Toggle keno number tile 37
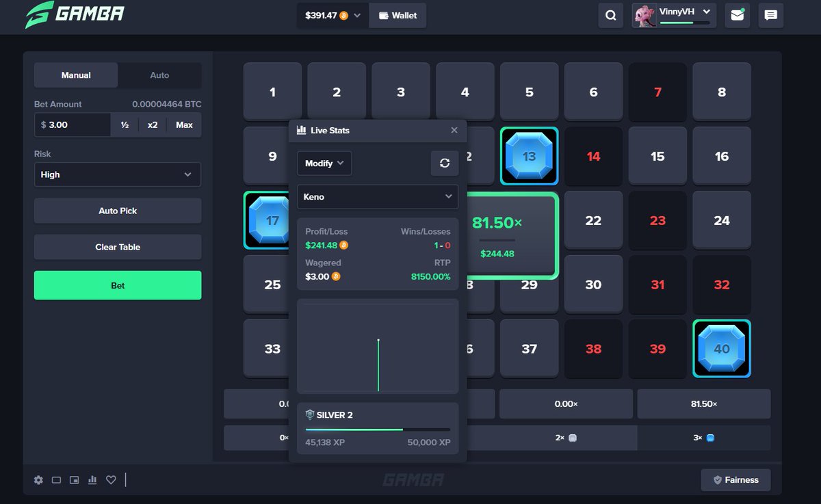Viewport: 821px width, 504px height. click(529, 349)
